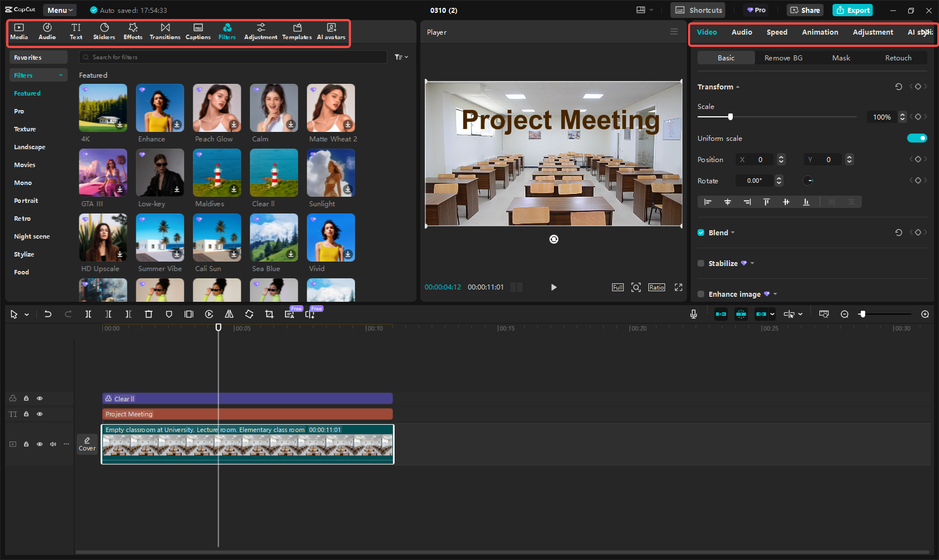Open the filter options dropdown in the search bar

pos(401,57)
